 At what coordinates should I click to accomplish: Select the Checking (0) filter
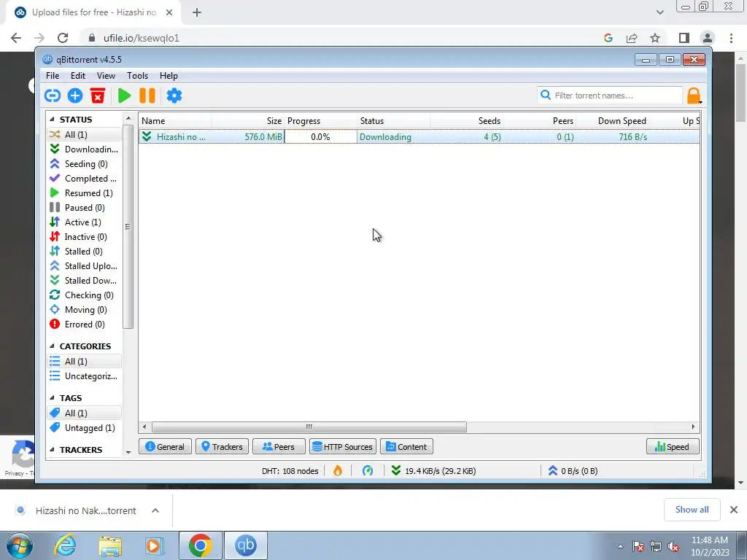coord(85,295)
